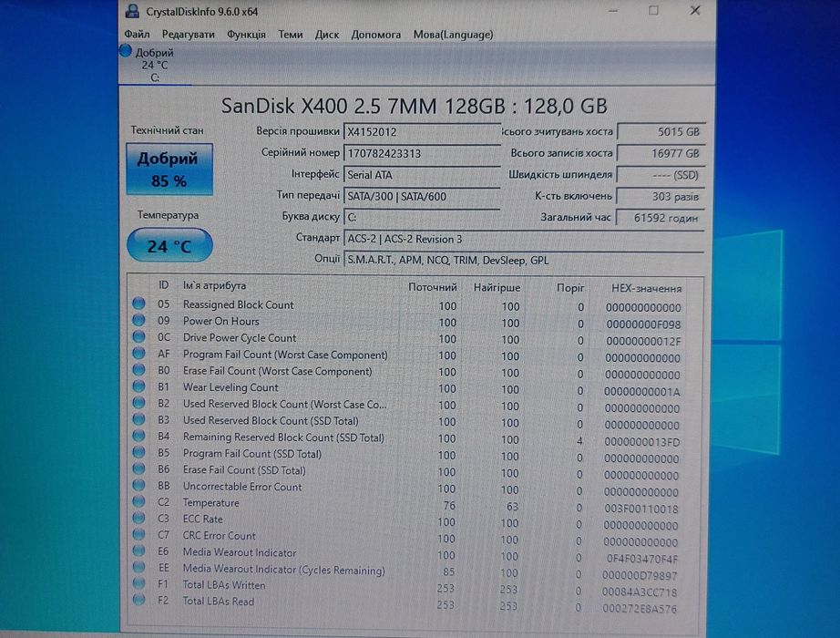Click the firmware version field X4152012
Screen dimensions: 840x638
pyautogui.click(x=422, y=132)
